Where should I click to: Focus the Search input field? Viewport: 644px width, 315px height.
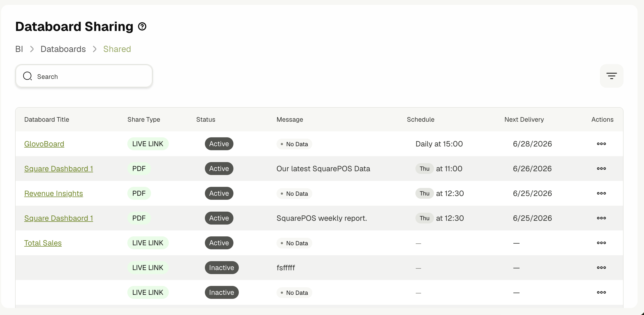(x=84, y=76)
